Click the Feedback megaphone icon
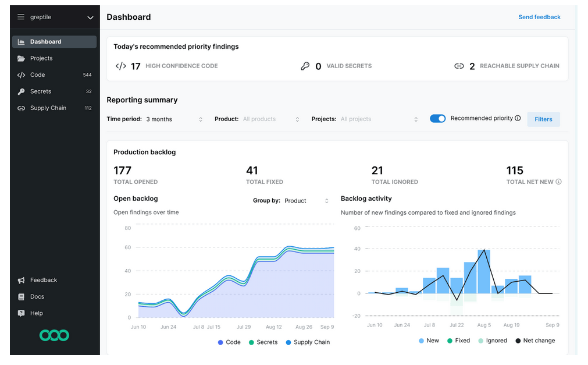Viewport: 588px width, 365px height. pos(22,280)
